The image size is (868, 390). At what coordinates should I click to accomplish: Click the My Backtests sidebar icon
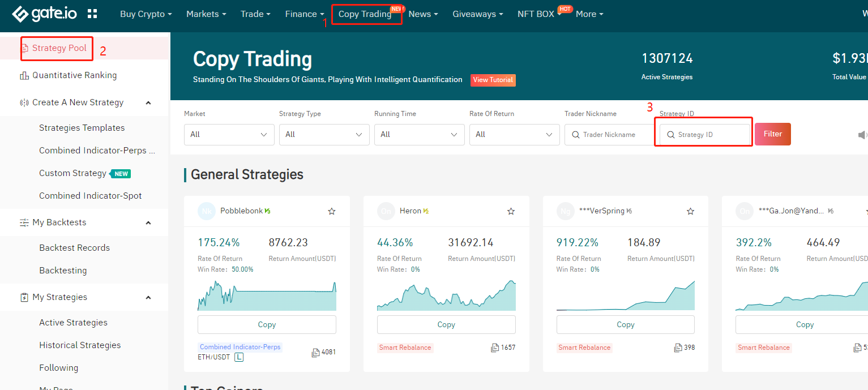pos(24,222)
